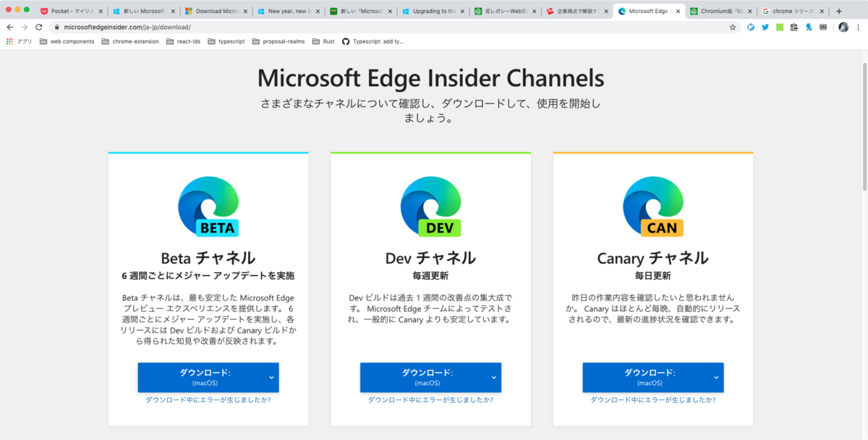Open the proposal-realms bookmark folder
Image resolution: width=868 pixels, height=440 pixels.
click(x=278, y=41)
